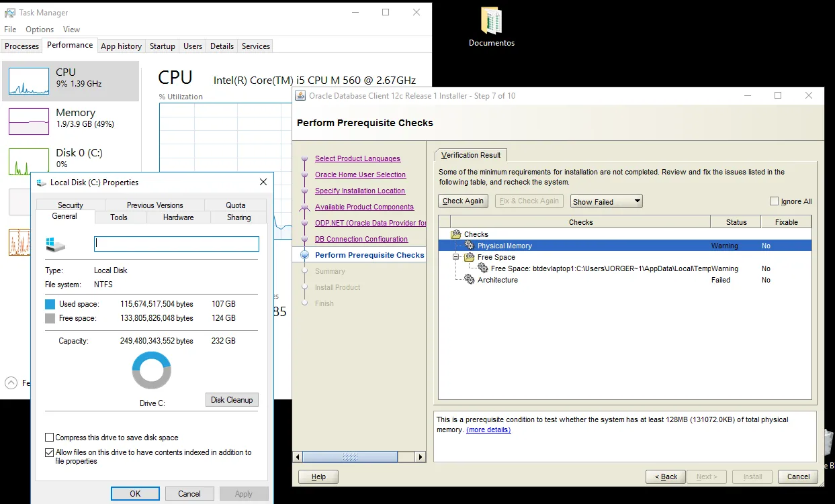The height and width of the screenshot is (504, 835).
Task: Click the drive label text field
Action: click(x=177, y=244)
